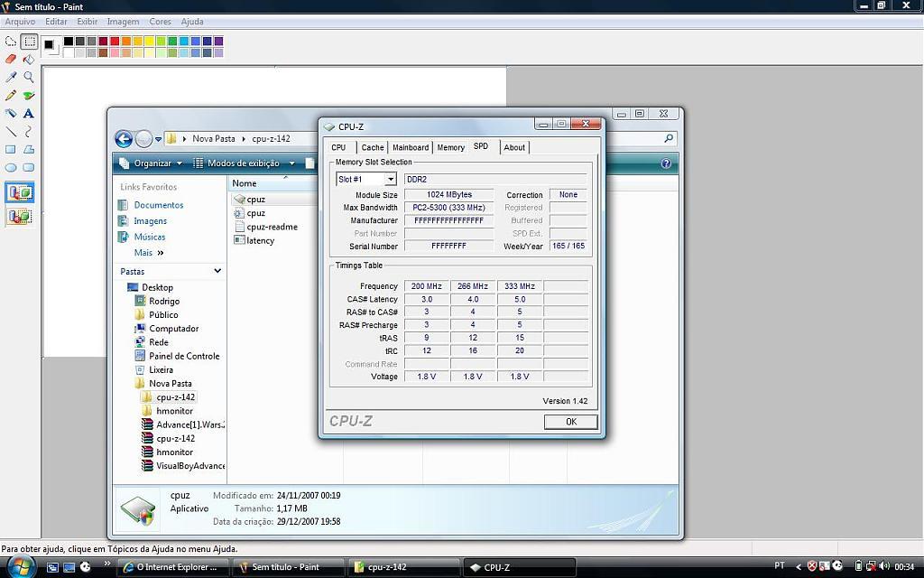Choose the Rounded Rectangle shape tool

point(28,167)
